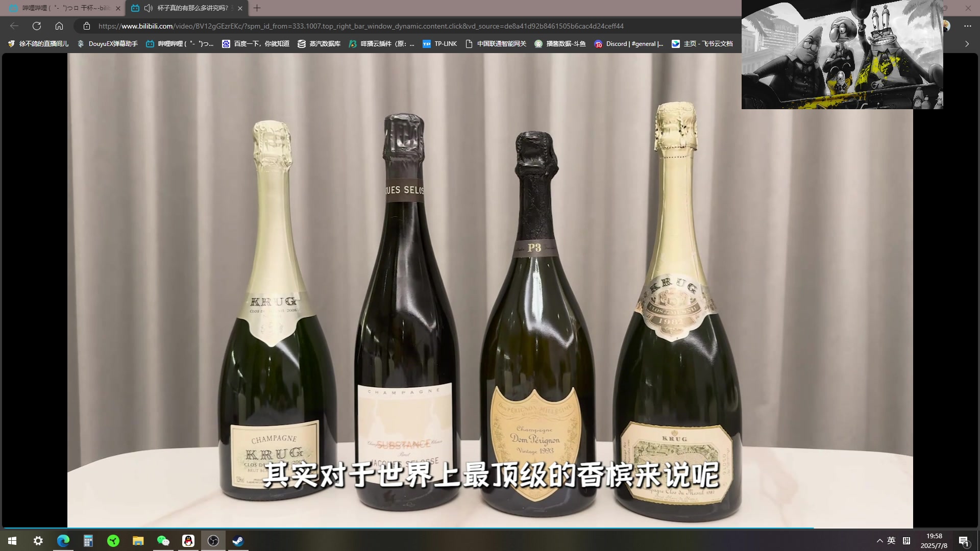Open the TP-LINK bookmark

coord(440,44)
